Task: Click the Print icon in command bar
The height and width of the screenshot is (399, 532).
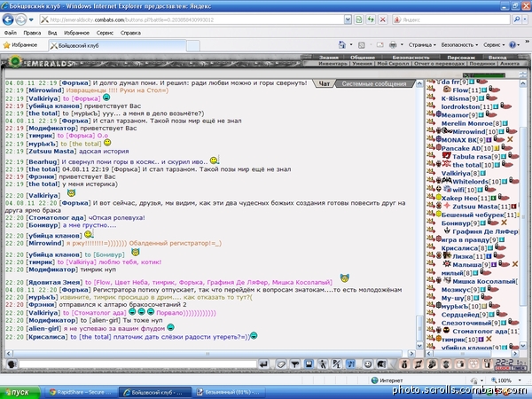Action: tap(393, 45)
